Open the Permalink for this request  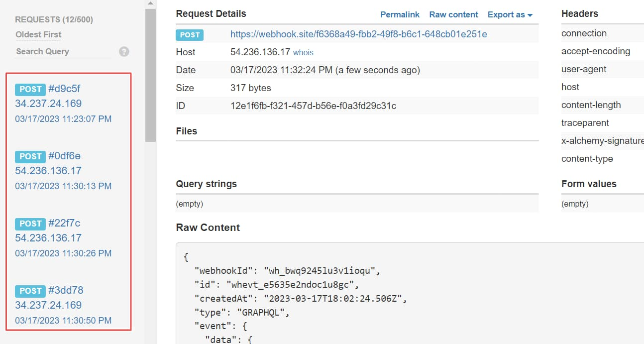point(400,14)
